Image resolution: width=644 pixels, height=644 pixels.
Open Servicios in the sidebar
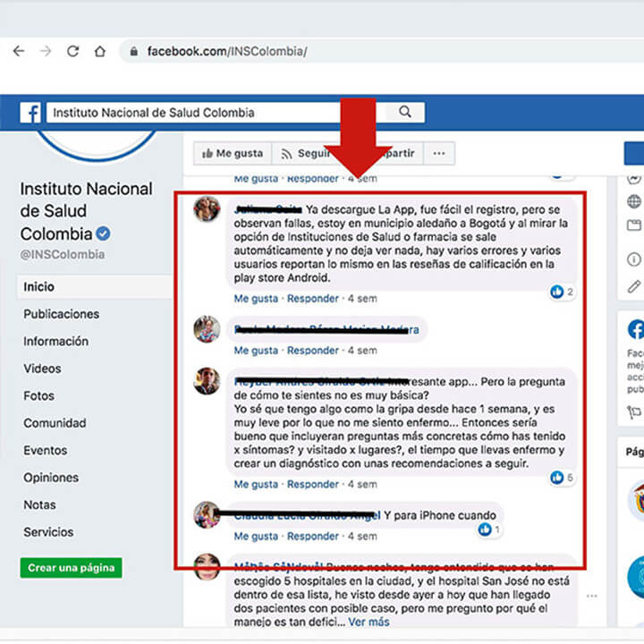[x=48, y=532]
